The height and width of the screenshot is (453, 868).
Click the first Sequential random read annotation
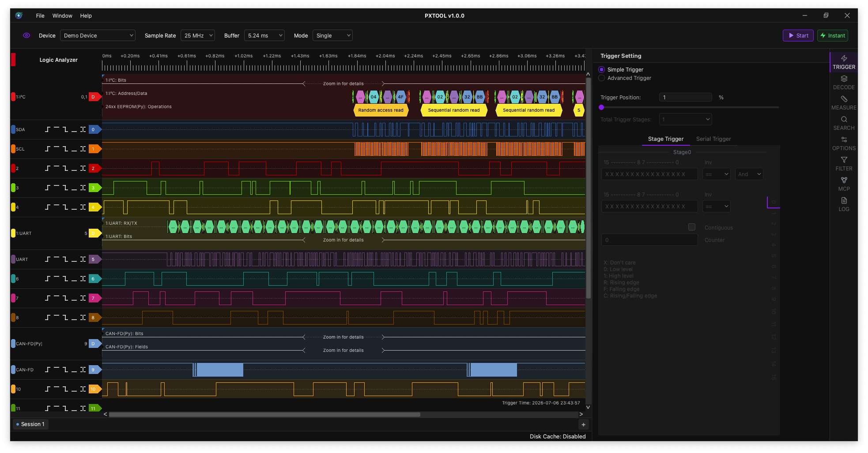pos(454,110)
